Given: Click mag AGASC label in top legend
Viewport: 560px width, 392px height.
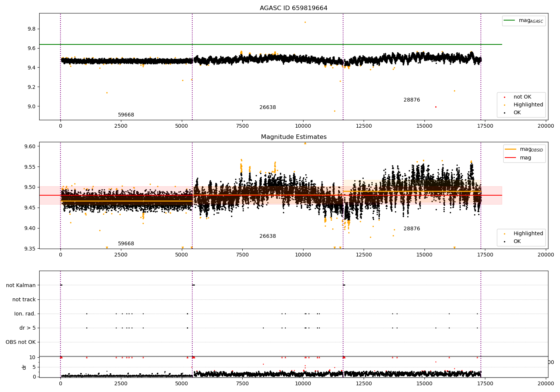Looking at the screenshot, I should coord(531,21).
